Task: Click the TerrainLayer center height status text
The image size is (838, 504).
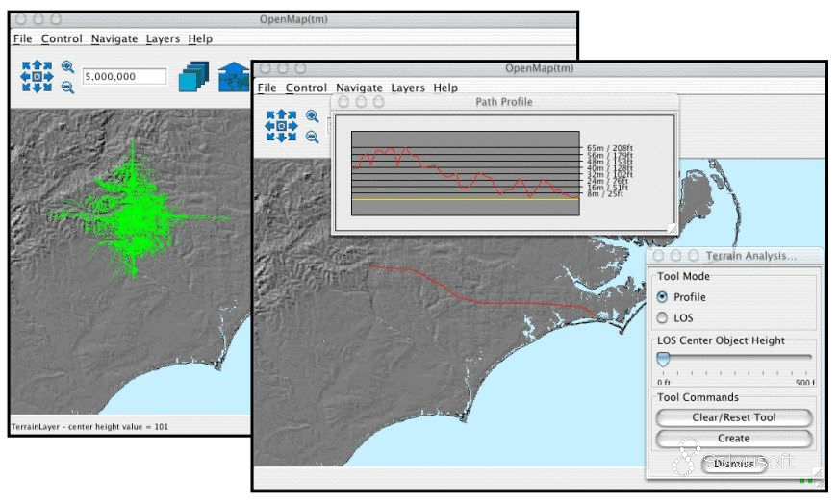Action: click(x=89, y=426)
